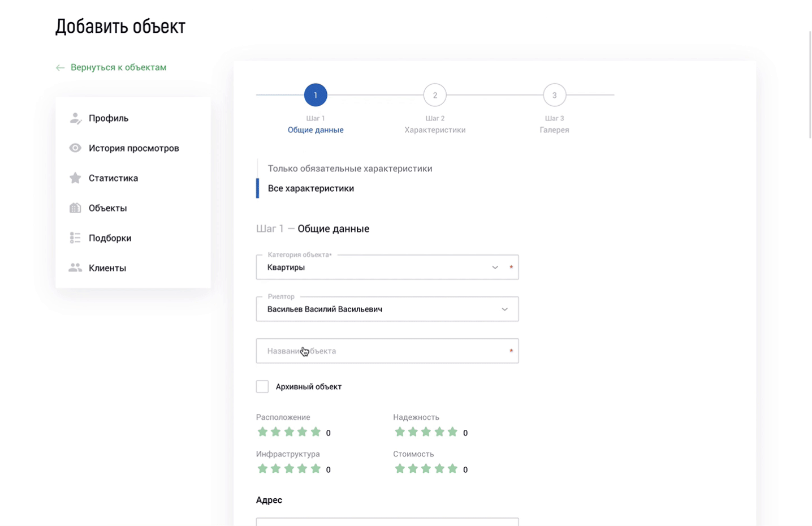
Task: Click the Profile person icon in sidebar
Action: (75, 118)
